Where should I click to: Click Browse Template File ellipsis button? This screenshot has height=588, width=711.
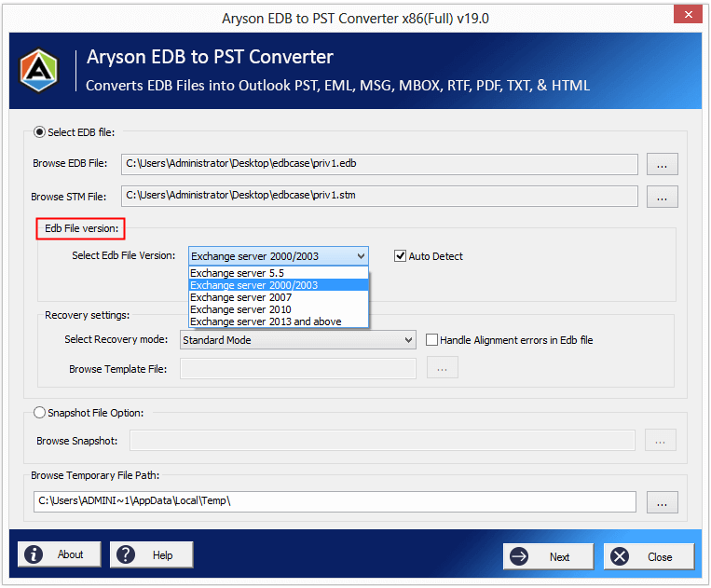pyautogui.click(x=442, y=367)
